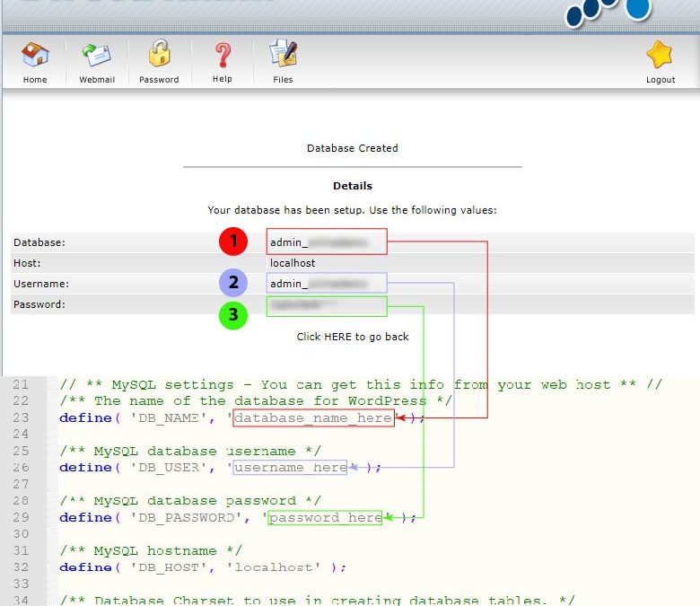Image resolution: width=700 pixels, height=606 pixels.
Task: Click 'database_name_here' in code line 23
Action: pyautogui.click(x=313, y=418)
